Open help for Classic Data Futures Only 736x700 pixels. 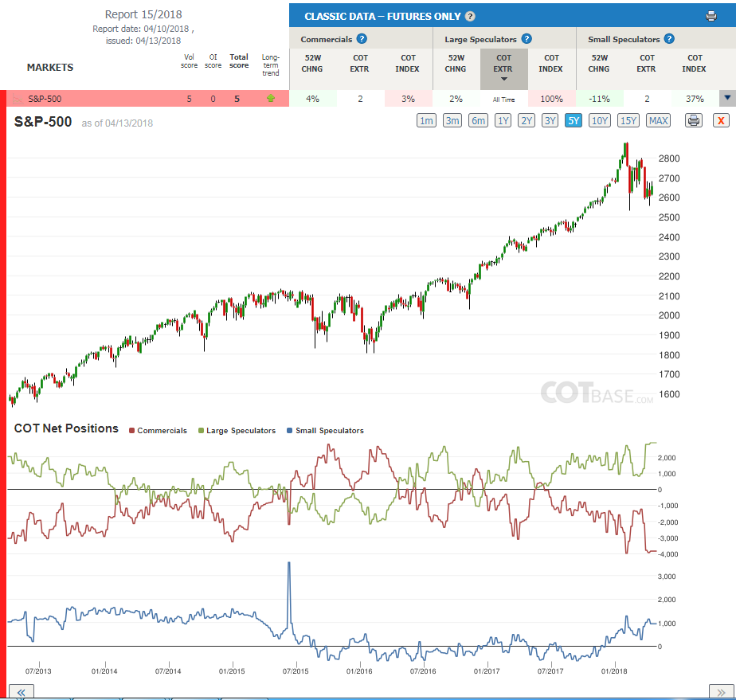tap(470, 17)
